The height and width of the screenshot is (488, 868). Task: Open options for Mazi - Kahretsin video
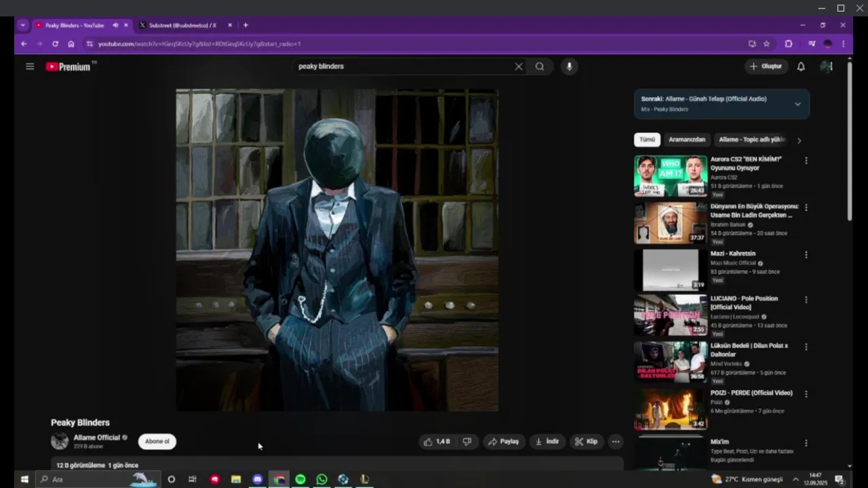[x=806, y=255]
